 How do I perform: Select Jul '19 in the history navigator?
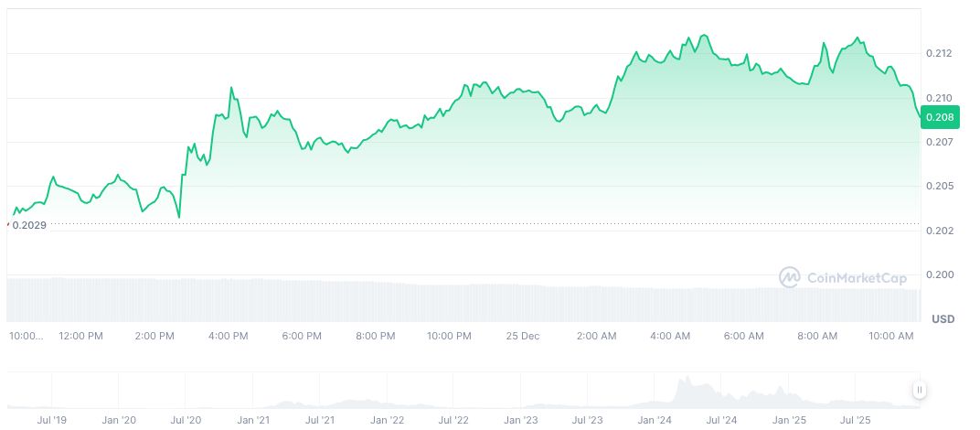51,420
